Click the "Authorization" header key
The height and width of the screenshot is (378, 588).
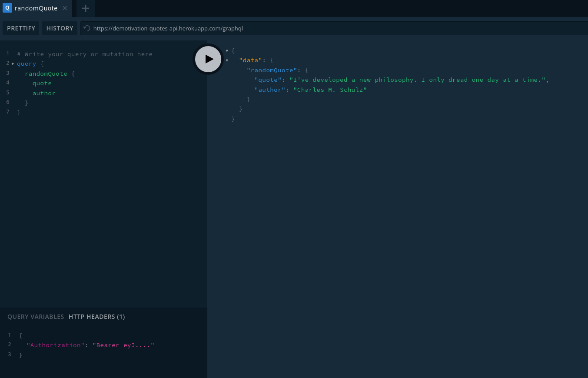pyautogui.click(x=56, y=345)
